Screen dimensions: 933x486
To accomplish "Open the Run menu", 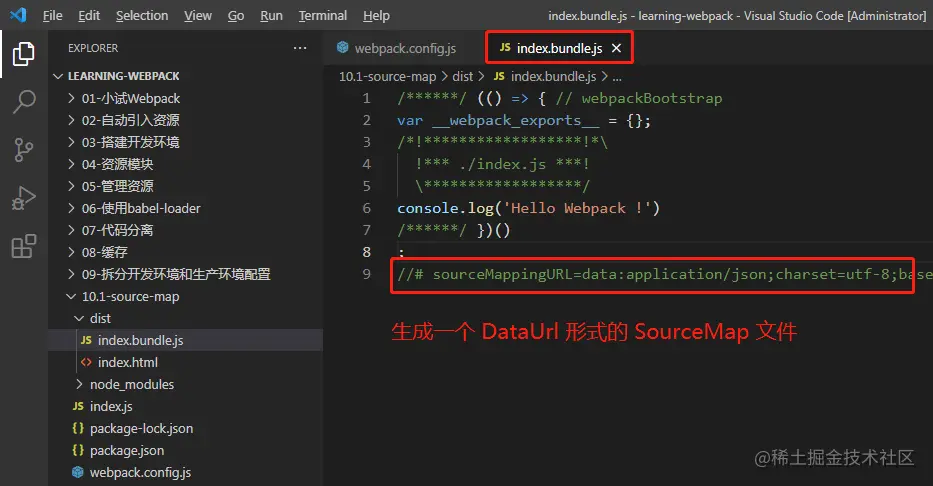I will tap(271, 15).
